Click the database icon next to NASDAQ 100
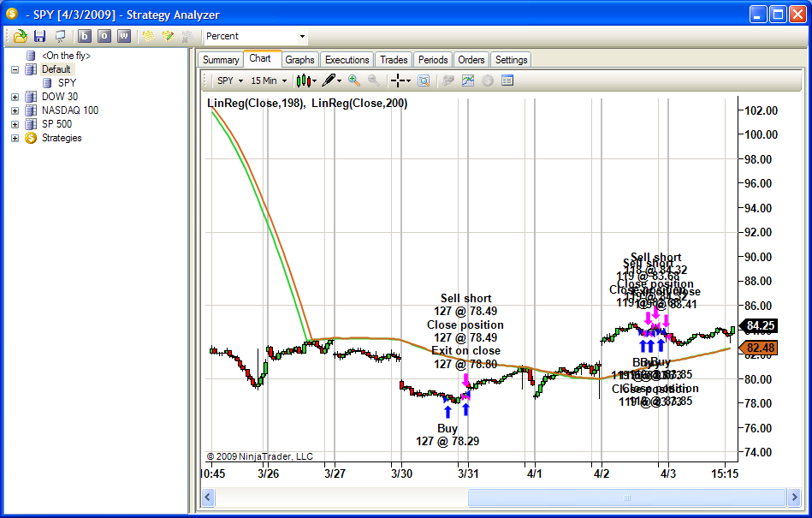This screenshot has height=518, width=812. 31,110
